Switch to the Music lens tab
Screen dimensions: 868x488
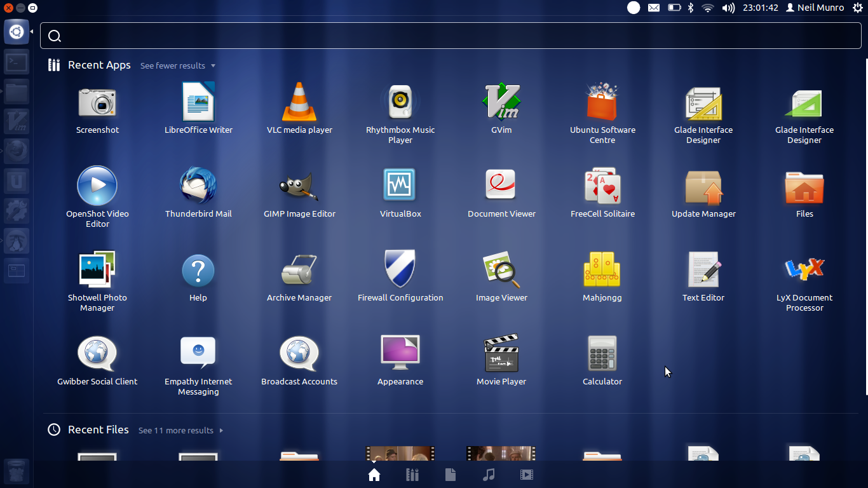[x=489, y=475]
